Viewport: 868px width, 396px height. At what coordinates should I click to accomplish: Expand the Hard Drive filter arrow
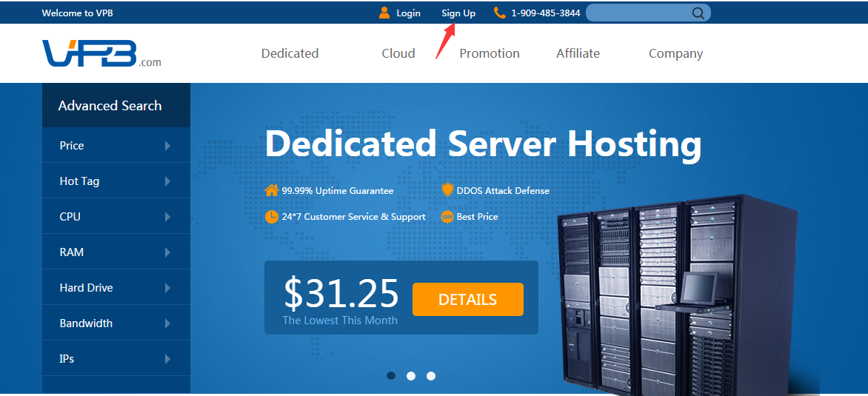167,288
